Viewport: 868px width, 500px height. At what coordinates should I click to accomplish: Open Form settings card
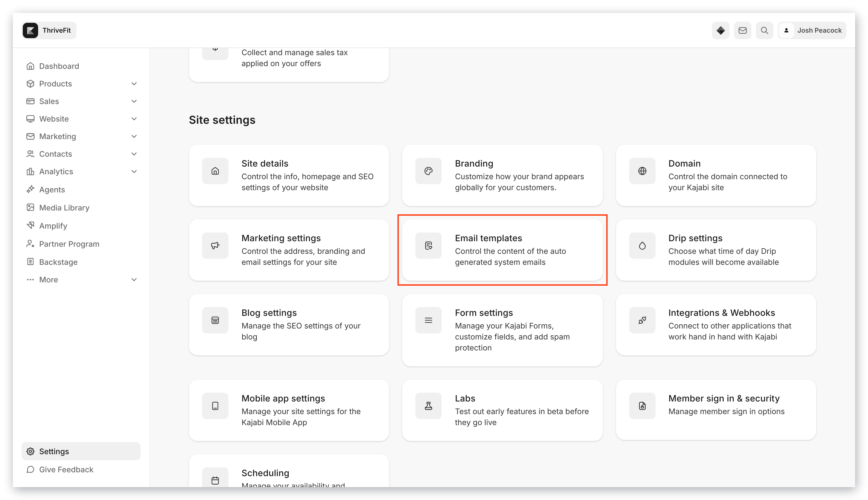502,330
